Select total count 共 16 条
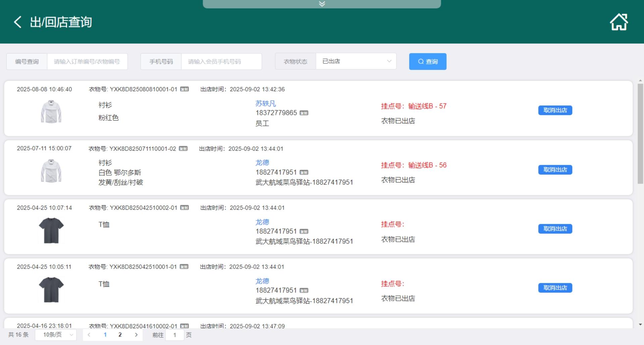Screen dimensions: 644x345 coord(18,335)
